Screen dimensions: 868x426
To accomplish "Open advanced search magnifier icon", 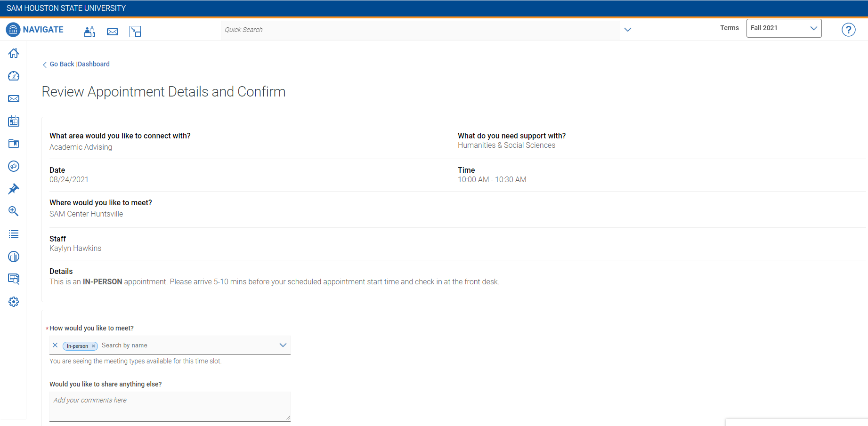I will pos(14,211).
